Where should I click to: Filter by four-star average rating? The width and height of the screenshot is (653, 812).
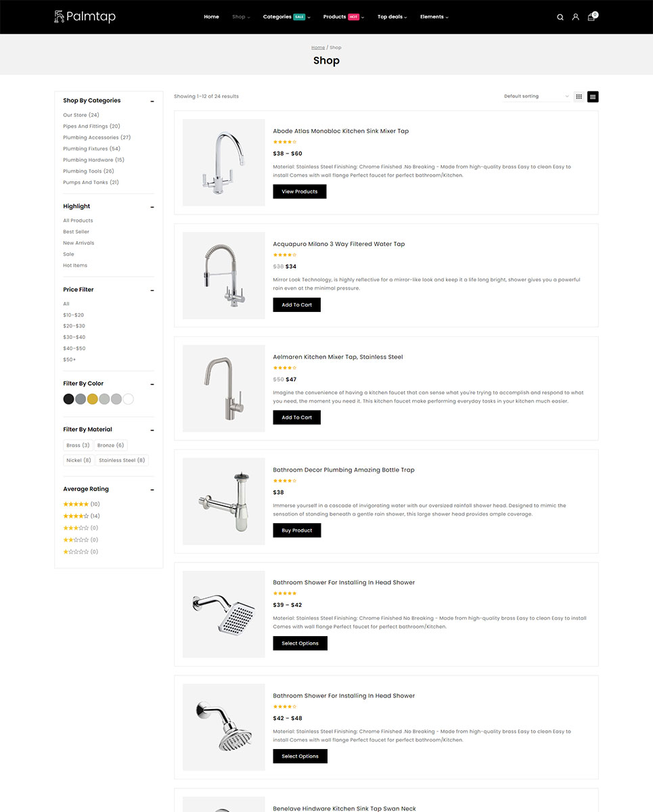point(81,516)
